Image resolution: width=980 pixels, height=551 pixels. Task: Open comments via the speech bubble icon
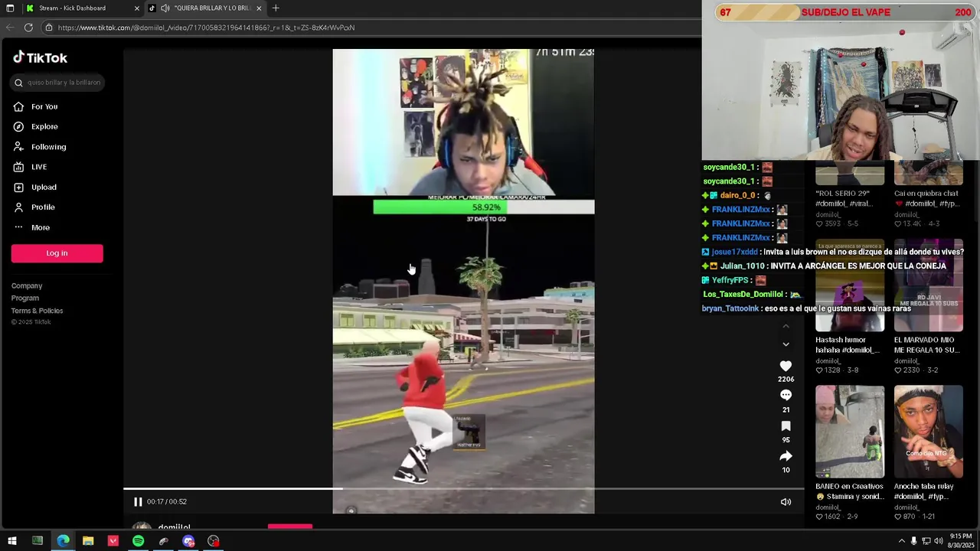(786, 396)
